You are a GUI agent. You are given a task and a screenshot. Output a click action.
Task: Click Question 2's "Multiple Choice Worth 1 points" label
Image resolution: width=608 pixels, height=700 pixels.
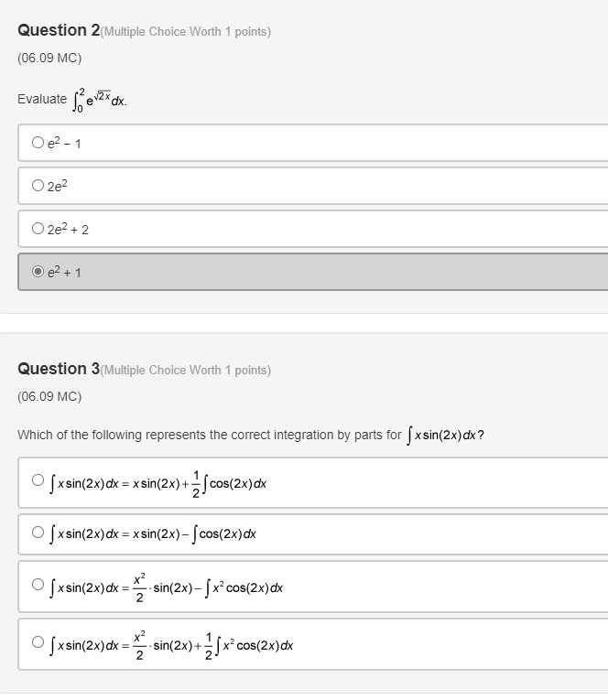[x=186, y=32]
